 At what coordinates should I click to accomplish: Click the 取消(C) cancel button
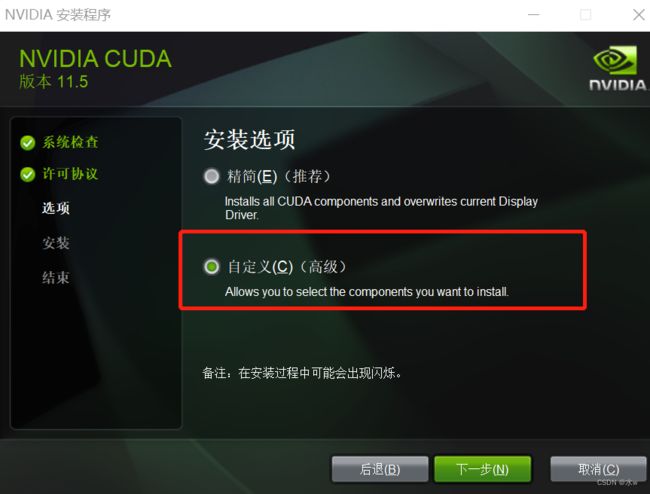pyautogui.click(x=598, y=469)
